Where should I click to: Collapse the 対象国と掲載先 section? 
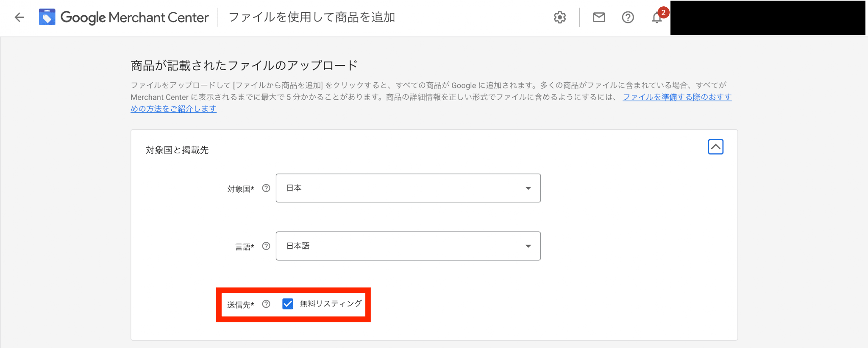(715, 147)
